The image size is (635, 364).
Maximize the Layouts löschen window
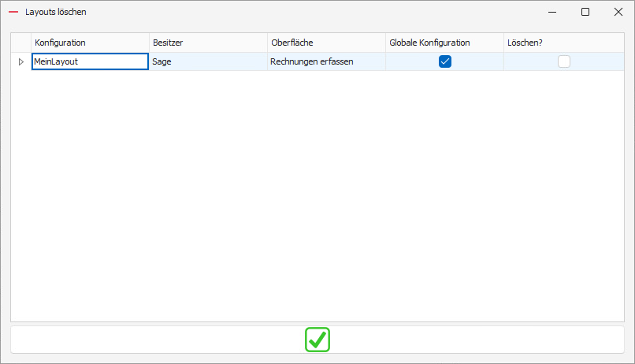point(585,12)
